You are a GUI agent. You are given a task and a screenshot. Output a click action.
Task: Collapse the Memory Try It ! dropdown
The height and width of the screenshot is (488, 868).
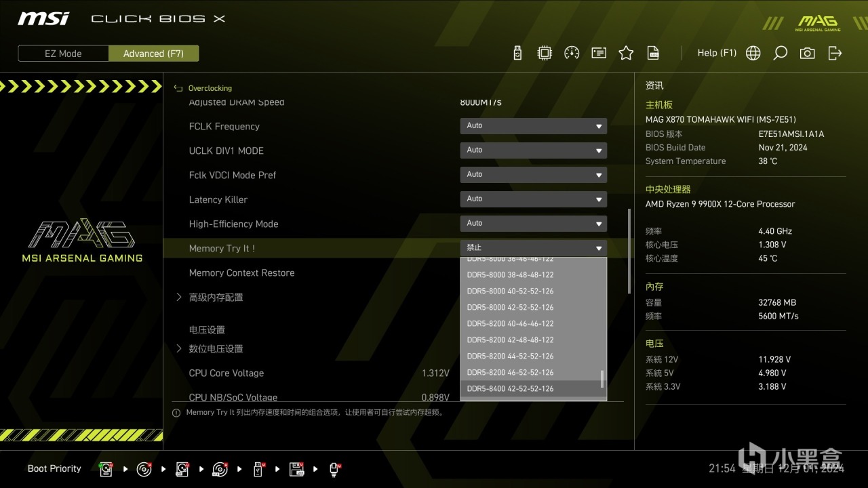pyautogui.click(x=534, y=248)
